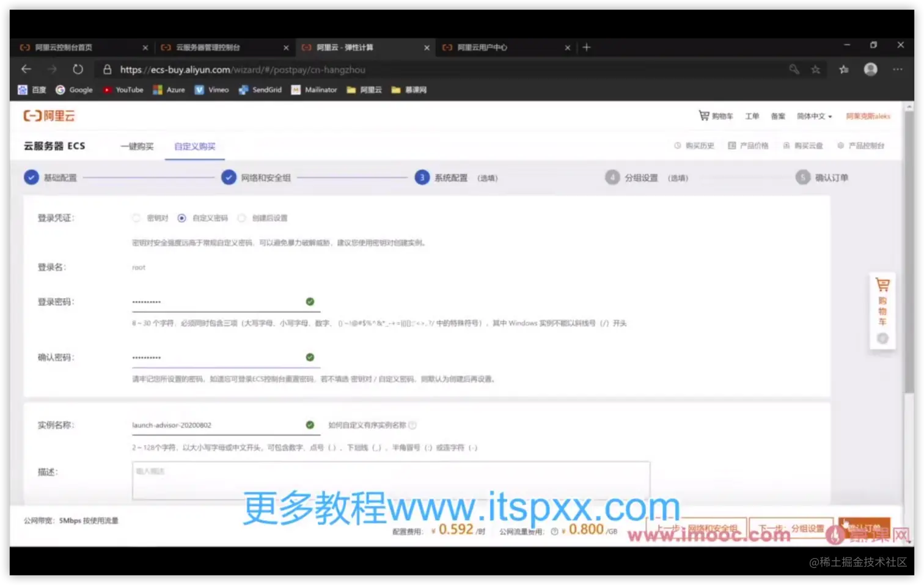Close the 阿里云用户中心 tab
The width and height of the screenshot is (924, 585).
click(x=567, y=47)
